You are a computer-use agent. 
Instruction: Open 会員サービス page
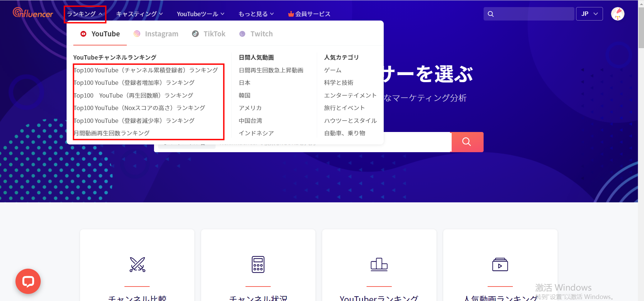309,14
